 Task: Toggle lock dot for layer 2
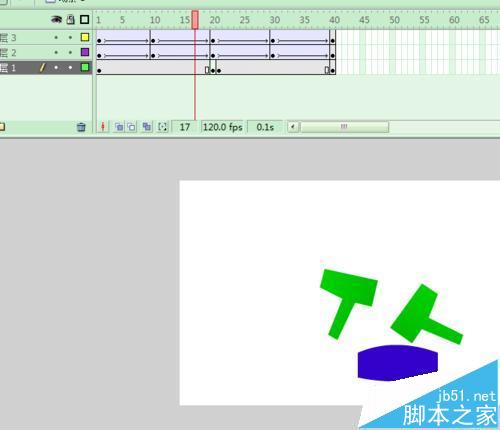pyautogui.click(x=70, y=52)
